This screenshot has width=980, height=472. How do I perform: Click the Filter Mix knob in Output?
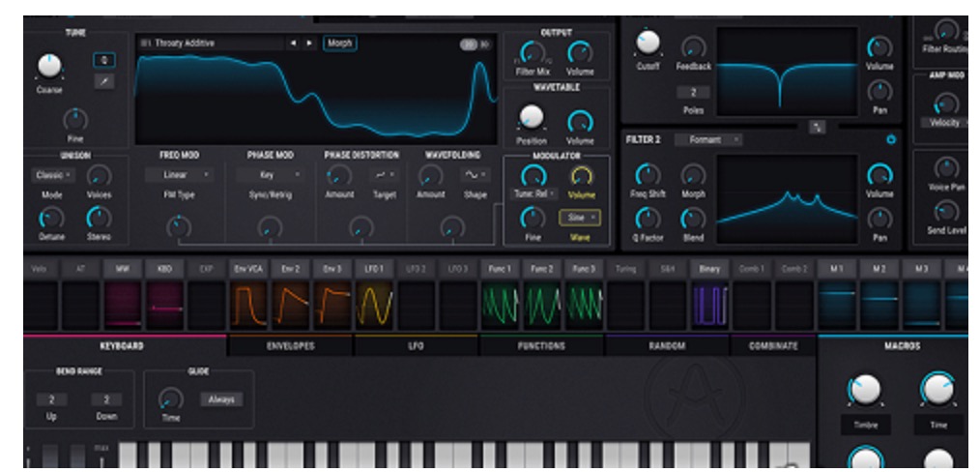(533, 52)
